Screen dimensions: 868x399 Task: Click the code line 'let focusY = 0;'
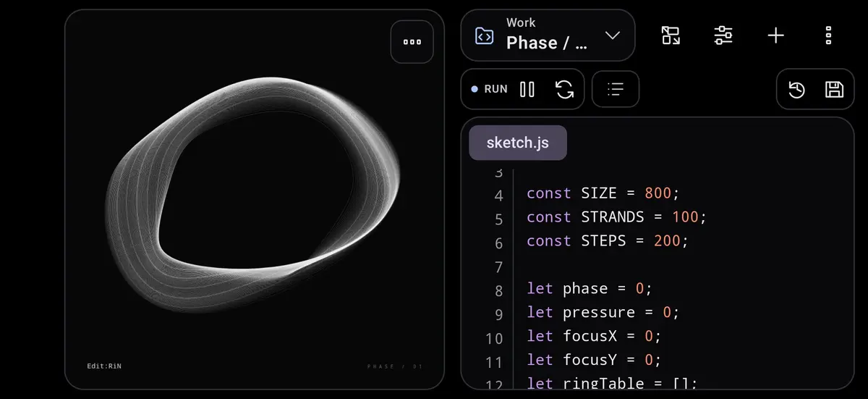(594, 360)
